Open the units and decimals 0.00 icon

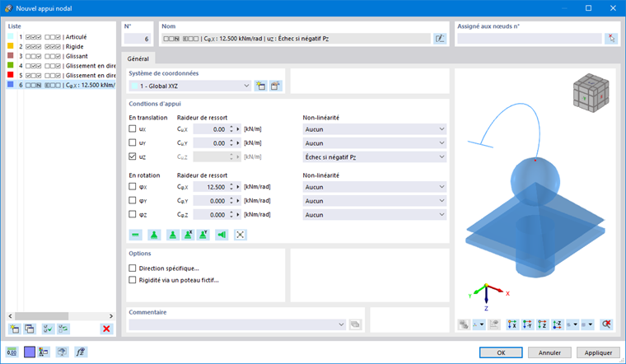(x=12, y=352)
